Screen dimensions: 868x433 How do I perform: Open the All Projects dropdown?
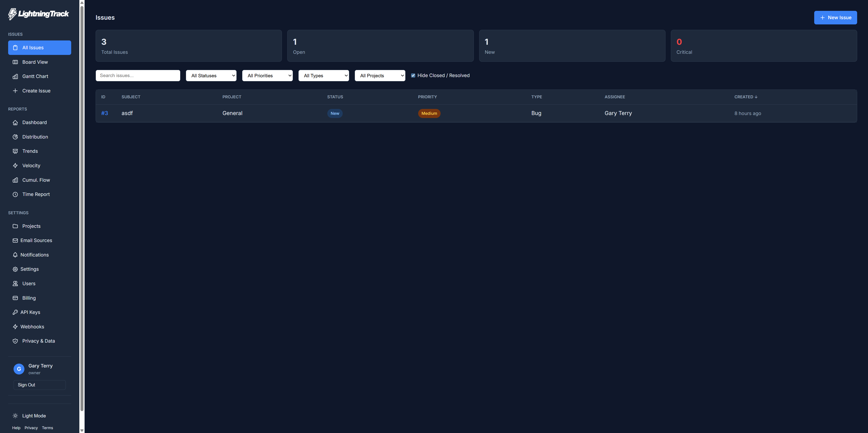[x=380, y=75]
